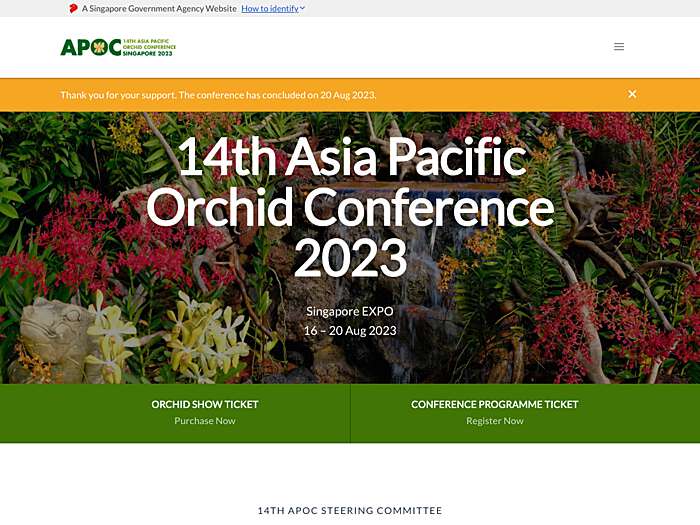Screen dimensions: 700x525
Task: Expand the 'How to identify' dropdown
Action: pos(273,8)
